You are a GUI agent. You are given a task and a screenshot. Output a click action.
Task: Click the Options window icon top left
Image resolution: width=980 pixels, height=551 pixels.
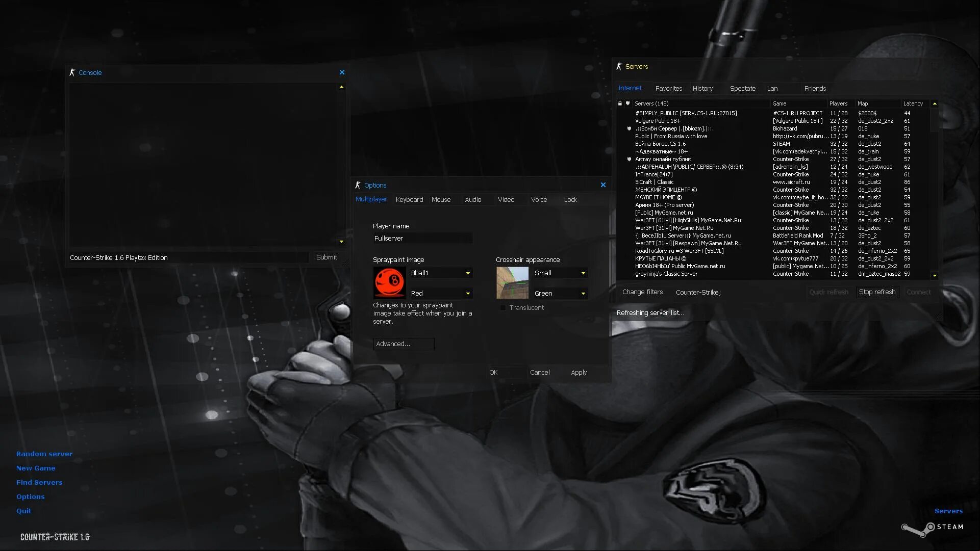pyautogui.click(x=357, y=185)
